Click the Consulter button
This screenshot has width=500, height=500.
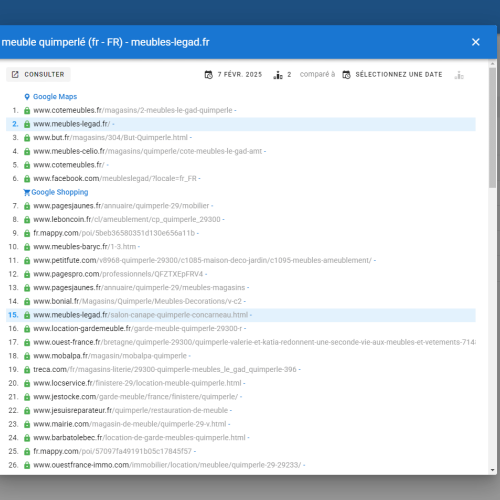38,74
